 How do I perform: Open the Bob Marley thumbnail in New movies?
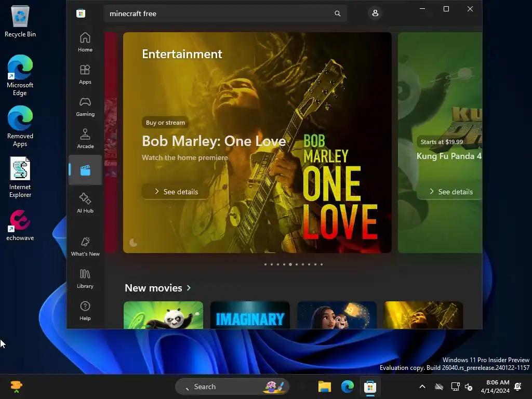pos(423,315)
